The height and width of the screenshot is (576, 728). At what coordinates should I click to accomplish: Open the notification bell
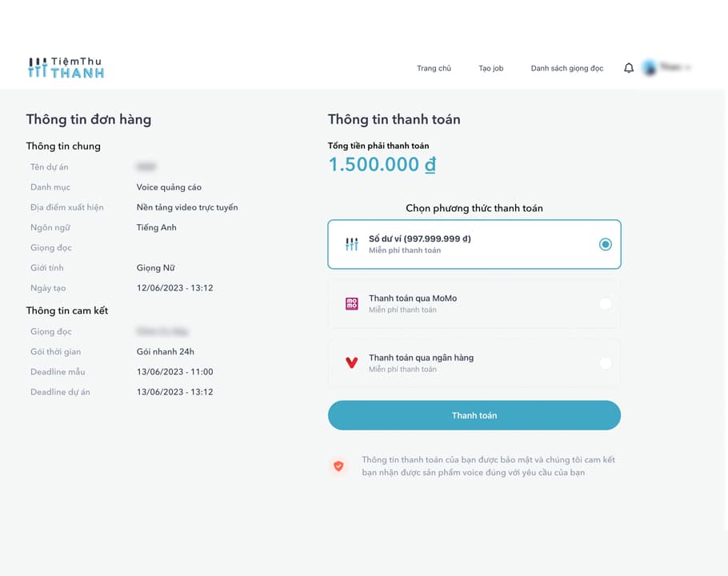click(x=629, y=68)
